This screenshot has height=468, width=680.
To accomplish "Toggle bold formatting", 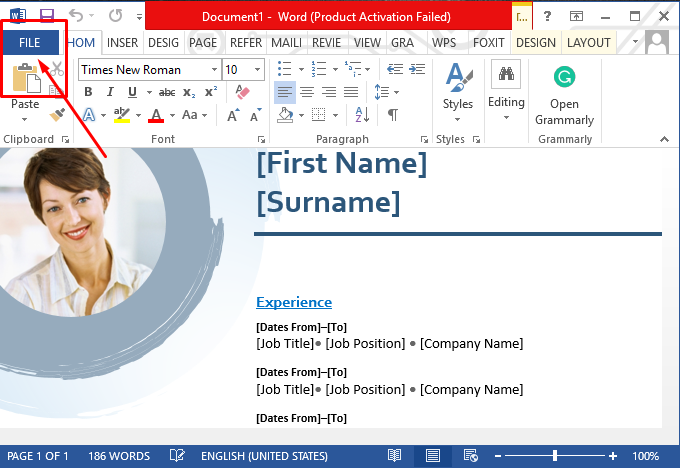I will tap(88, 92).
